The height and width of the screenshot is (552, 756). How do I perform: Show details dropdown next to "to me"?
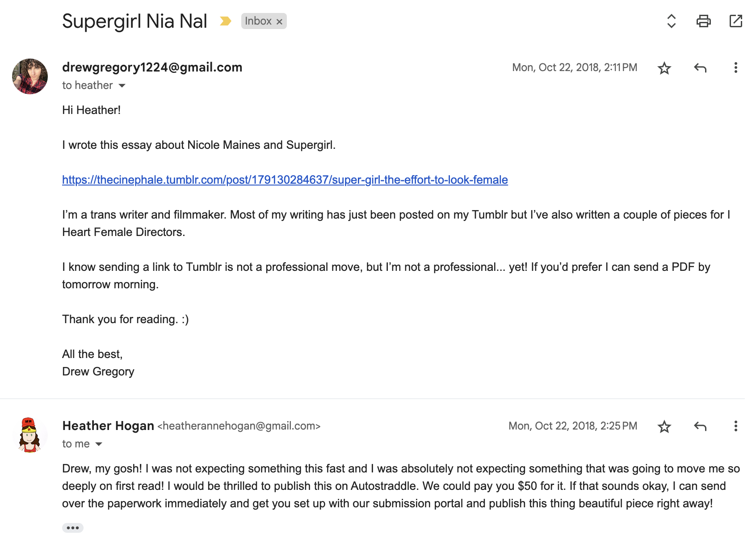tap(99, 444)
